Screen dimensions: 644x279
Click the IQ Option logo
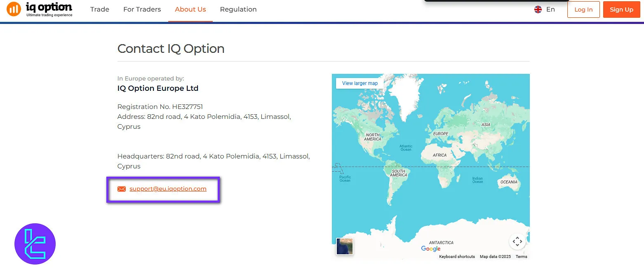[40, 9]
